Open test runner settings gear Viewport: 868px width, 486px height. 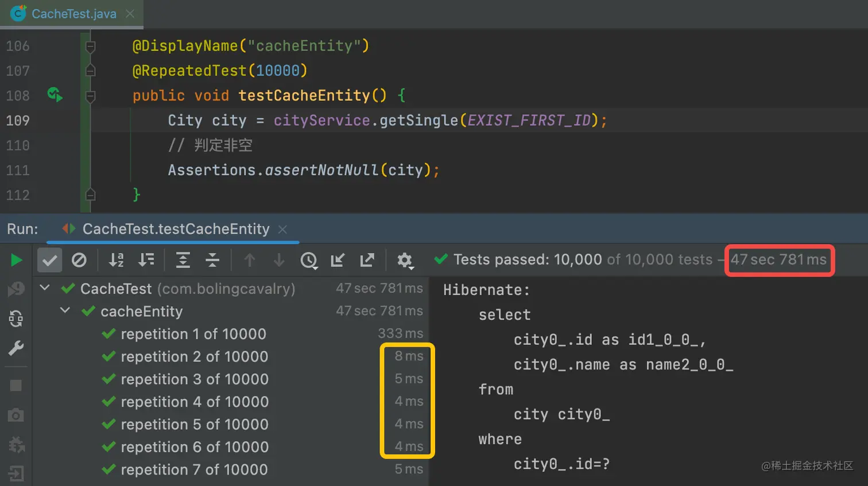tap(405, 261)
